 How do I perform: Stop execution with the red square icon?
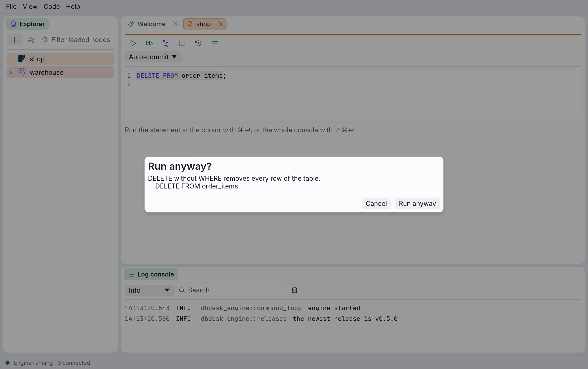pyautogui.click(x=182, y=43)
